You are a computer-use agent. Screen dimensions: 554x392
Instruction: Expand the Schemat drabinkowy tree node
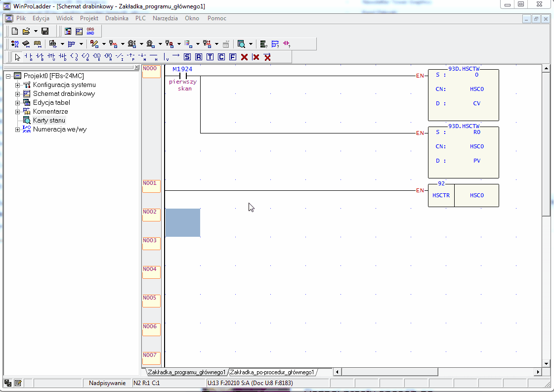[x=17, y=94]
